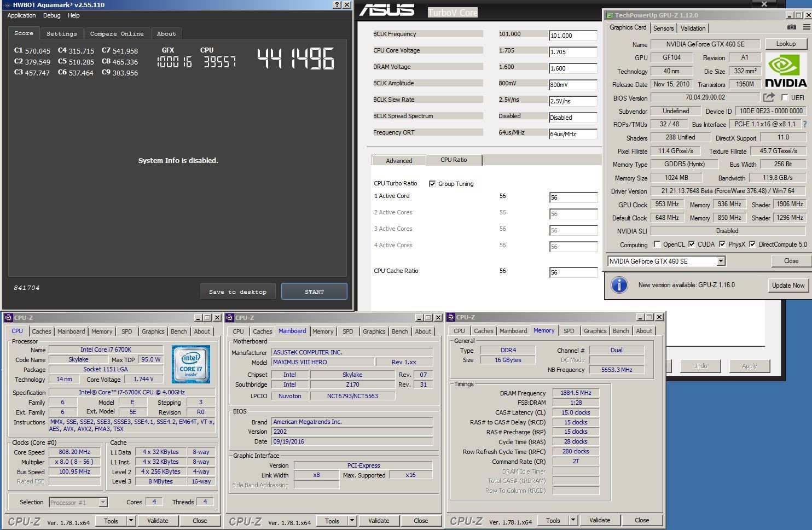Switch to Compare Online tab
The width and height of the screenshot is (812, 530).
[x=117, y=33]
